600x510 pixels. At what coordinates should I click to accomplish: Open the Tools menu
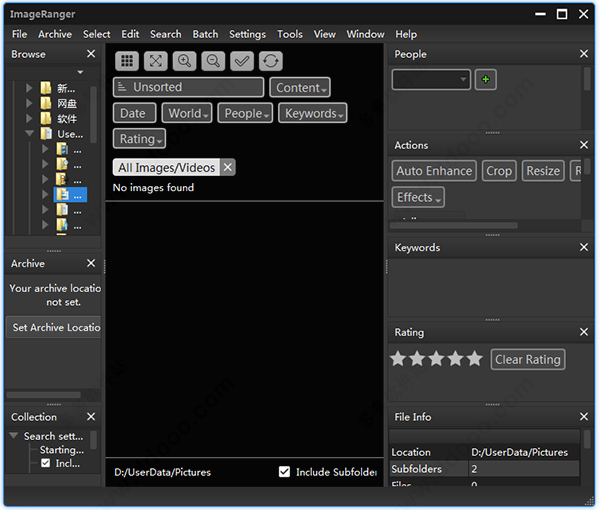[290, 34]
